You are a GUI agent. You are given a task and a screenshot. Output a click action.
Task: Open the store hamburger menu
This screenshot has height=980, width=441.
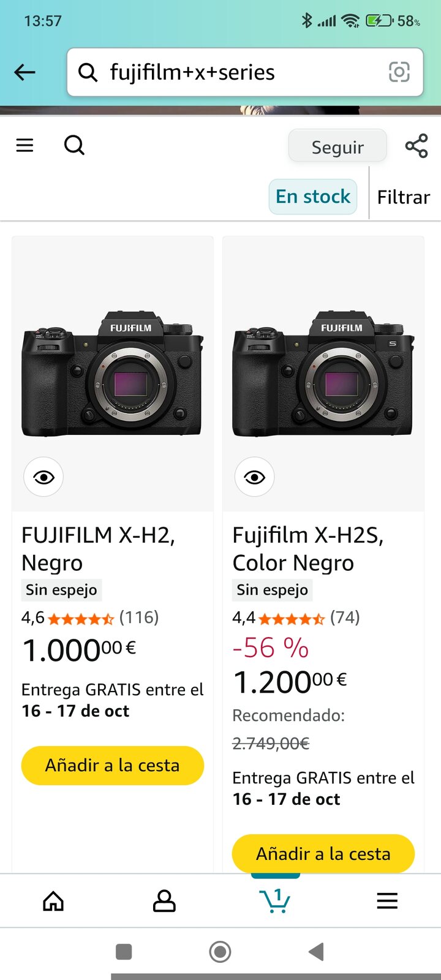pos(25,146)
